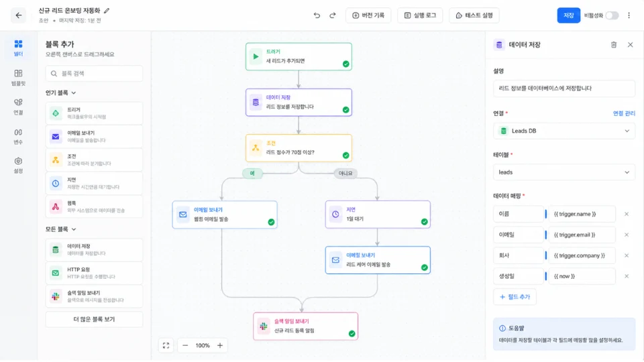
Task: Click the 블록 검색 search field
Action: (94, 74)
